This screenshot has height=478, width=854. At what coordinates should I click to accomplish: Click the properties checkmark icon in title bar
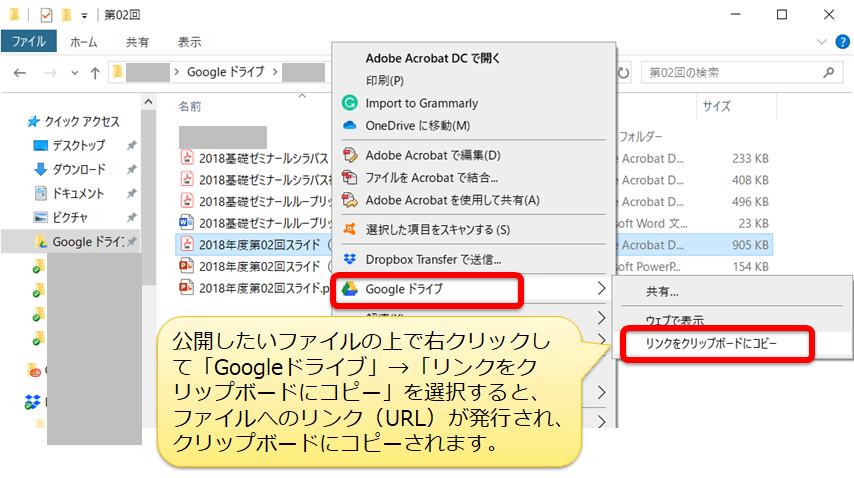46,15
